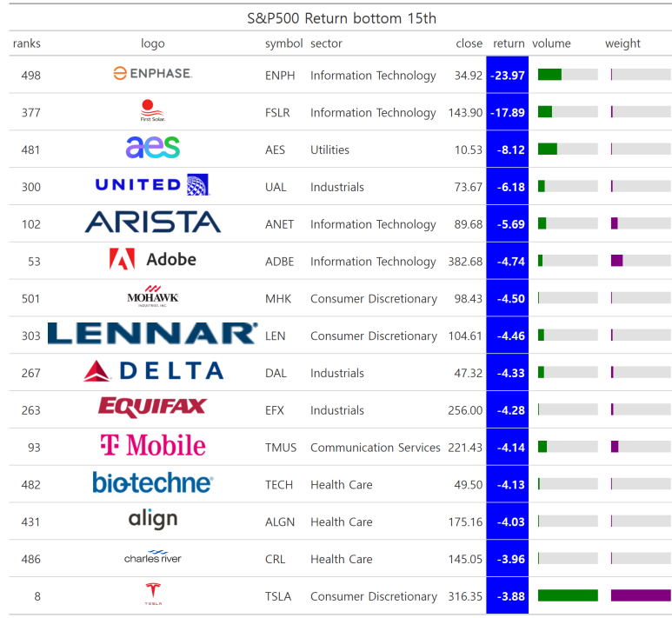Click the DAL symbol cell
The width and height of the screenshot is (672, 618).
tap(276, 373)
